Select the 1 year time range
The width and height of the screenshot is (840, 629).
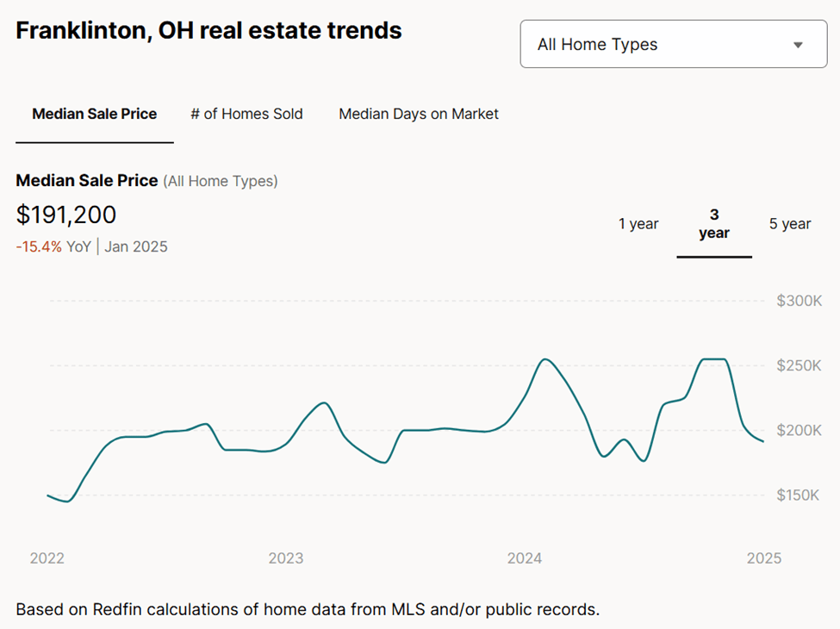638,224
